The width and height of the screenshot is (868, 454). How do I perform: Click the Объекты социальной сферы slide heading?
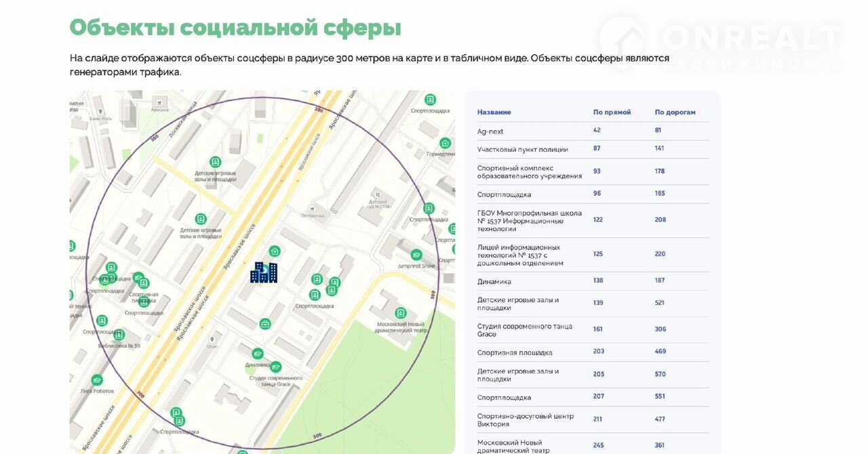[235, 28]
